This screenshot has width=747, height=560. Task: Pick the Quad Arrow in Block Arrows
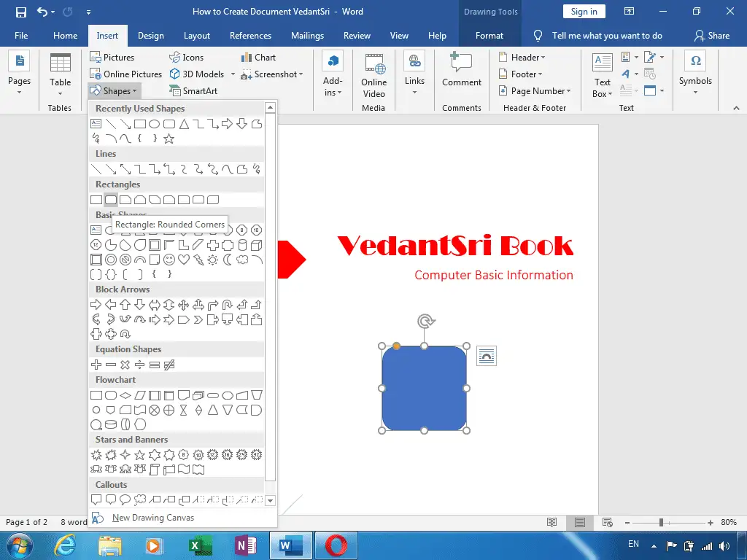tap(184, 305)
